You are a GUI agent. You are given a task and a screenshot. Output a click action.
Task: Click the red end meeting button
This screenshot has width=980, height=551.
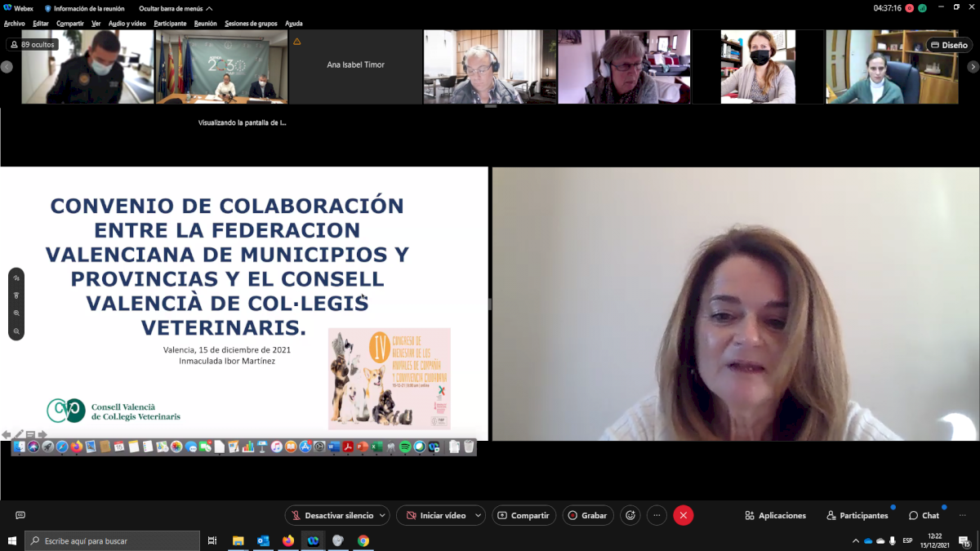click(684, 515)
